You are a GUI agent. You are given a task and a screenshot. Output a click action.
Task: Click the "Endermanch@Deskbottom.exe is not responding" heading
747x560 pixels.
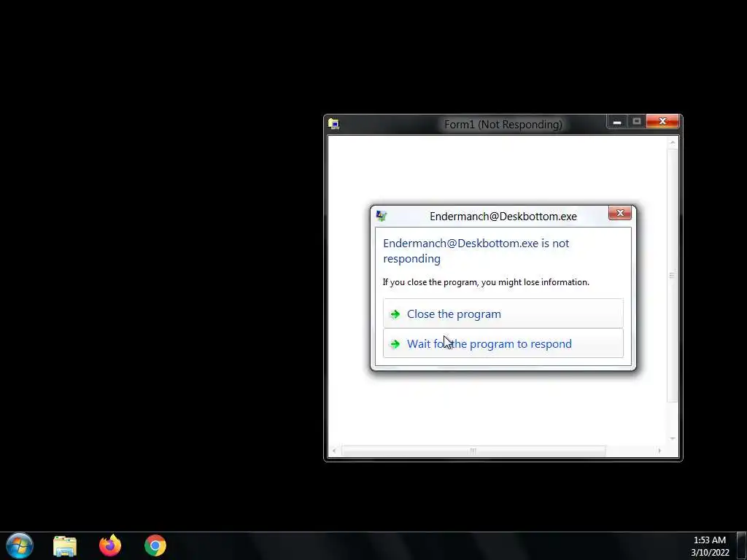point(476,251)
